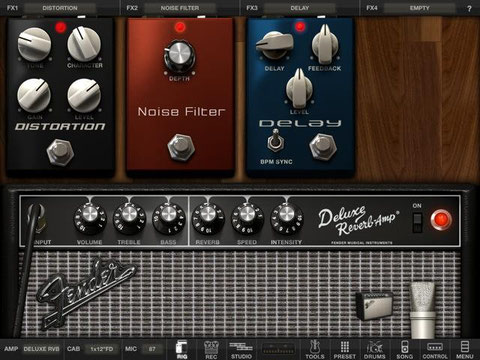Open the Preset grid icon
The height and width of the screenshot is (360, 480).
click(344, 349)
